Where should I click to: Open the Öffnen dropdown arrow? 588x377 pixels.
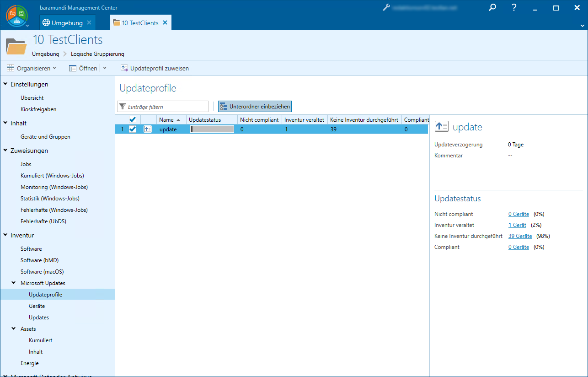(105, 68)
